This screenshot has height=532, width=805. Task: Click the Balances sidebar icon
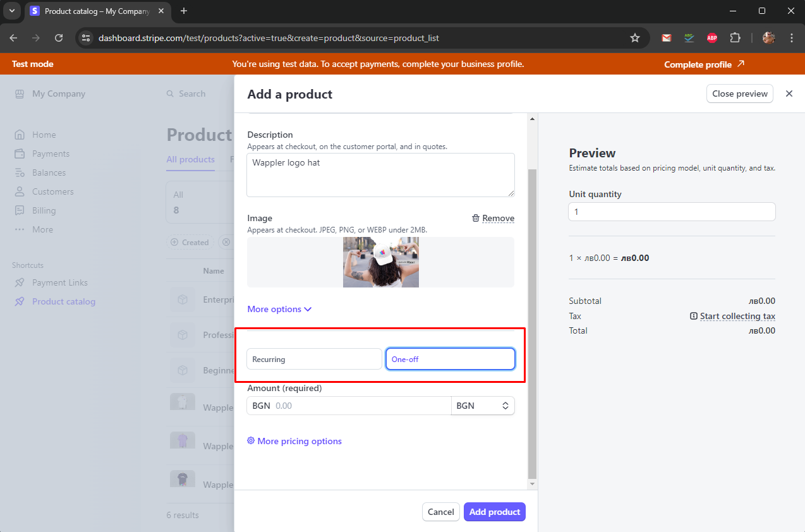(x=21, y=172)
